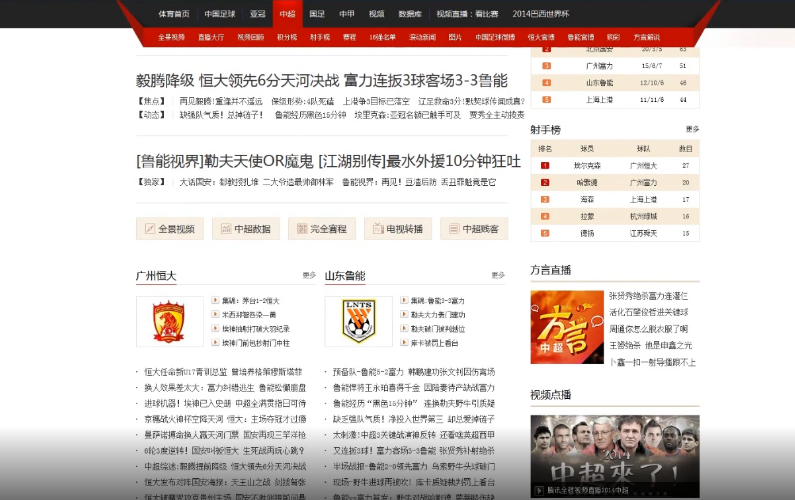Expand 更多 next to 山东鲁能 section

pos(497,275)
